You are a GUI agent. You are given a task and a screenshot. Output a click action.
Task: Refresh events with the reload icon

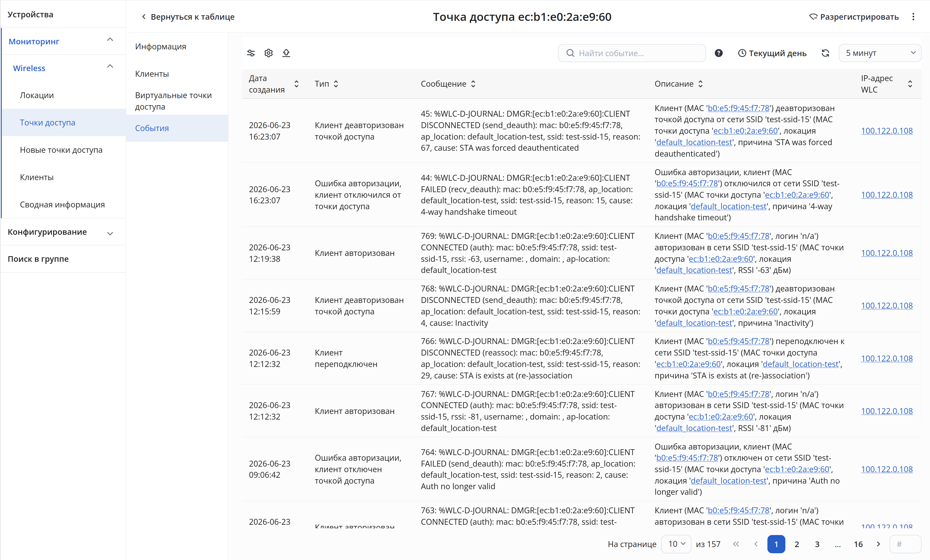coord(825,53)
